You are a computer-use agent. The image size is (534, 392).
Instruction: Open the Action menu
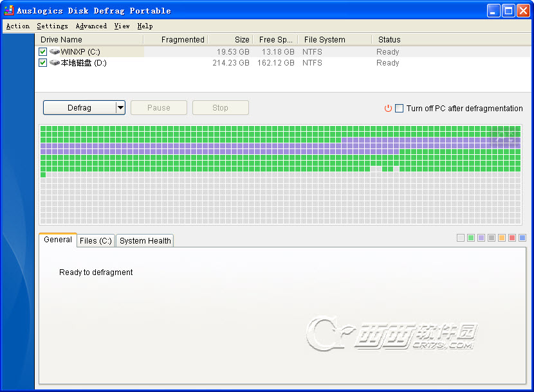click(18, 26)
